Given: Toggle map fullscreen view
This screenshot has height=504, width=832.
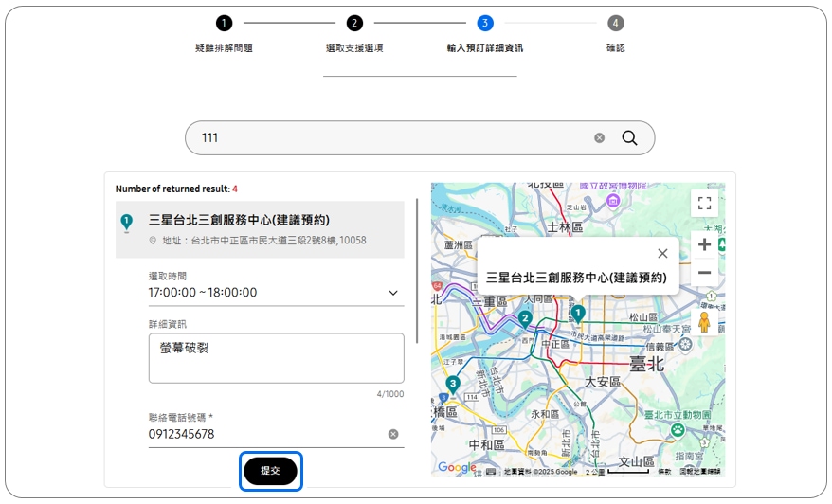Looking at the screenshot, I should (x=705, y=203).
